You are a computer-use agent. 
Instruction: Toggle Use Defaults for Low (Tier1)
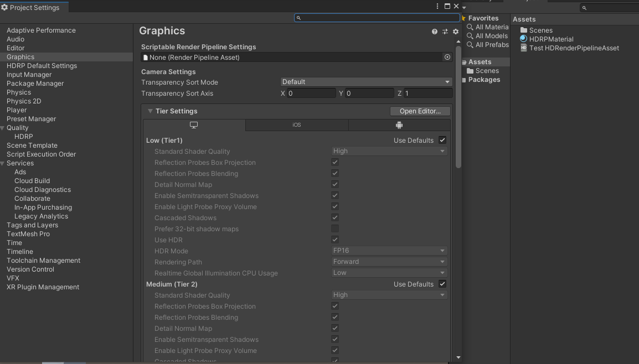(x=442, y=140)
